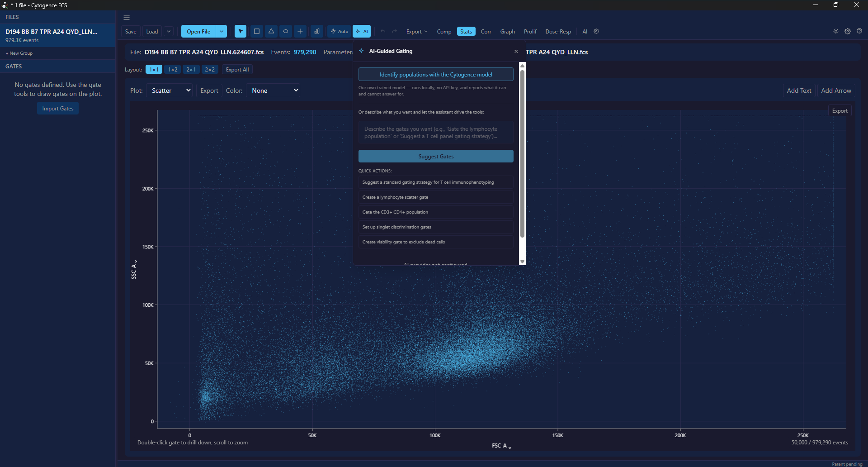Select the 2×1 layout
The height and width of the screenshot is (467, 868).
click(191, 69)
